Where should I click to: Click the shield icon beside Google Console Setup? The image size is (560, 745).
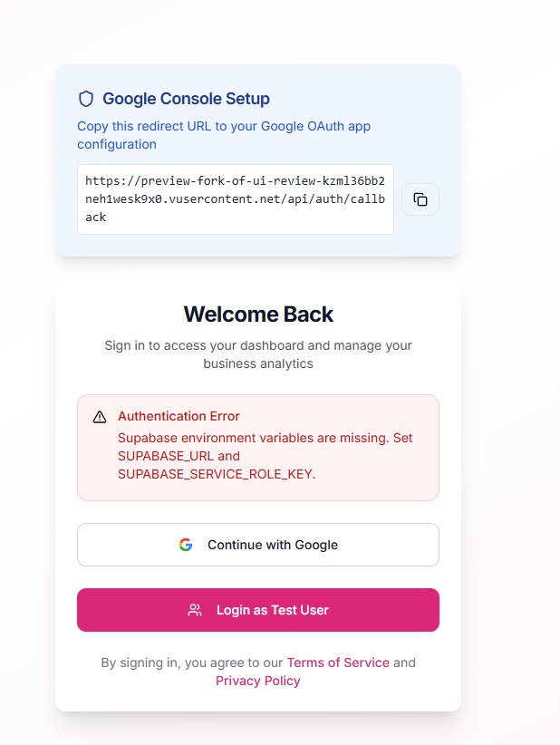86,99
